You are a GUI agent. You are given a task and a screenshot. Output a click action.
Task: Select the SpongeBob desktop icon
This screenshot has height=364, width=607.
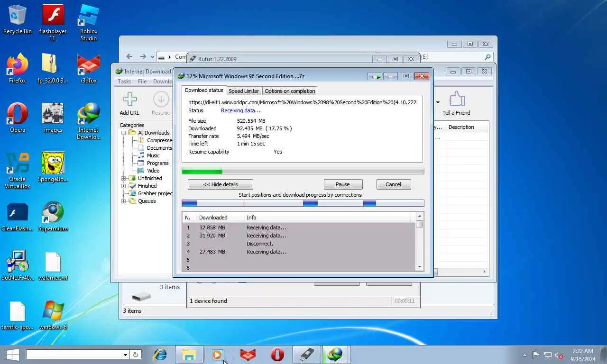[53, 167]
